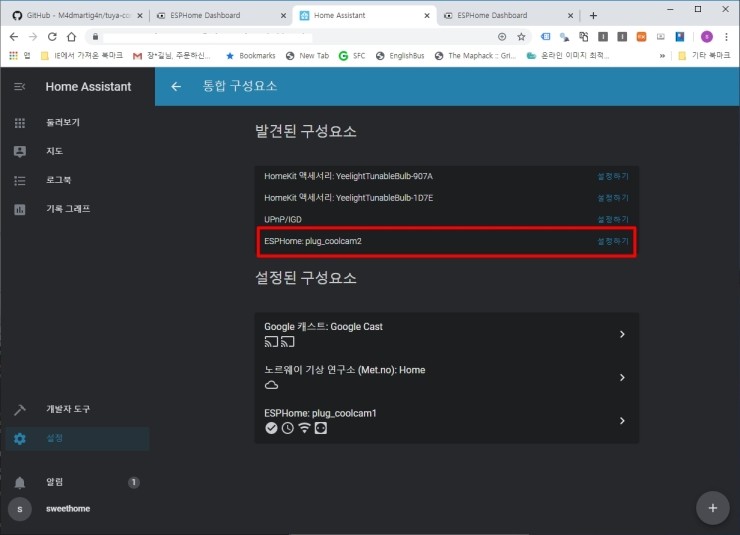The image size is (740, 535).
Task: Open the Chrome profile avatar icon
Action: click(x=706, y=36)
